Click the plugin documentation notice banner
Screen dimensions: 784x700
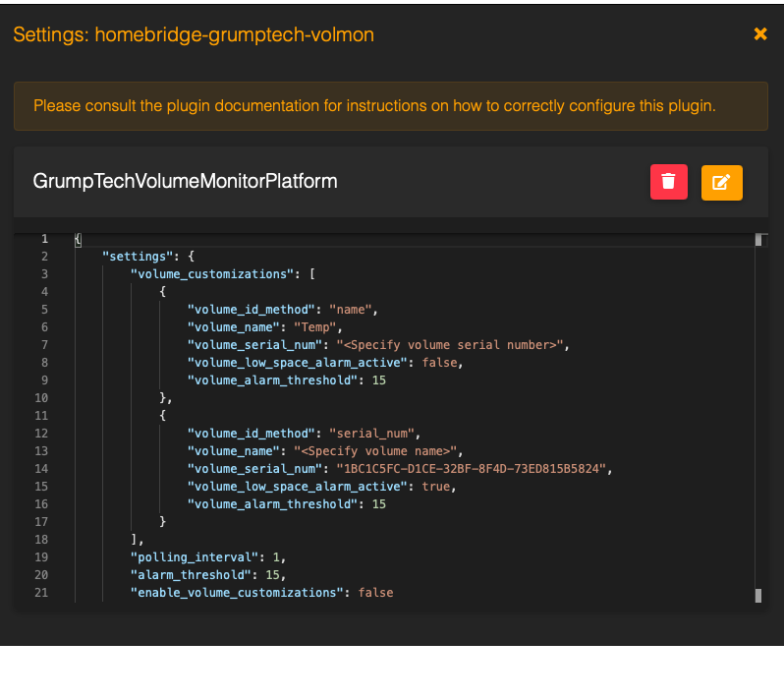(390, 106)
